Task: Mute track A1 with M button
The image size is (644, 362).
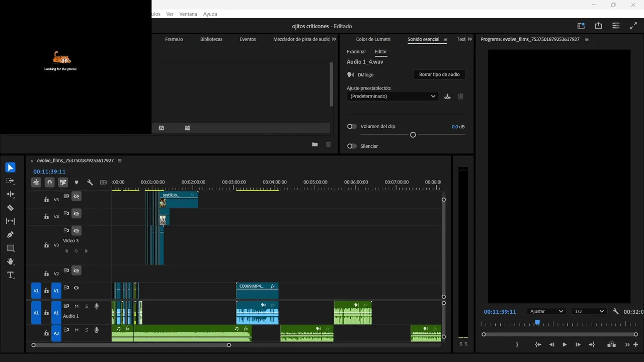Action: coord(76,306)
